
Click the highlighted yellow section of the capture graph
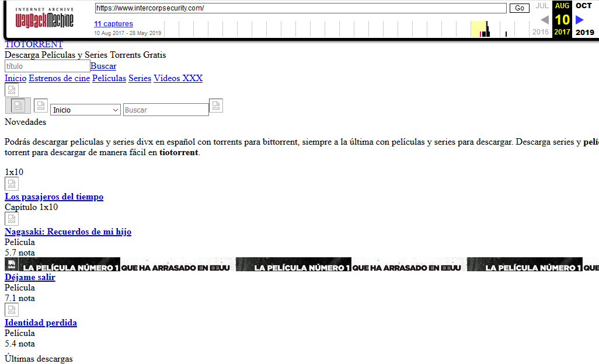[478, 29]
